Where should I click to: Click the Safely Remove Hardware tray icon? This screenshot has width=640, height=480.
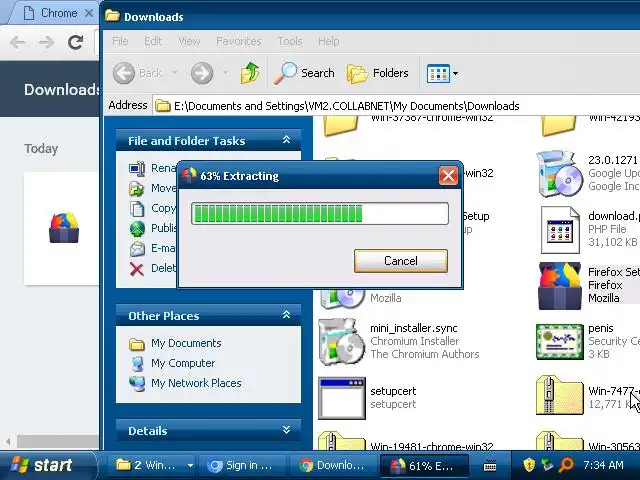click(547, 465)
